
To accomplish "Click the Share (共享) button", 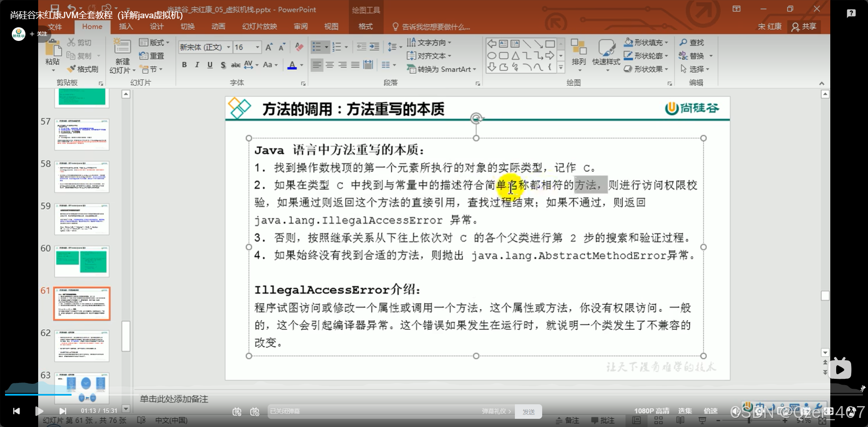I will (804, 26).
